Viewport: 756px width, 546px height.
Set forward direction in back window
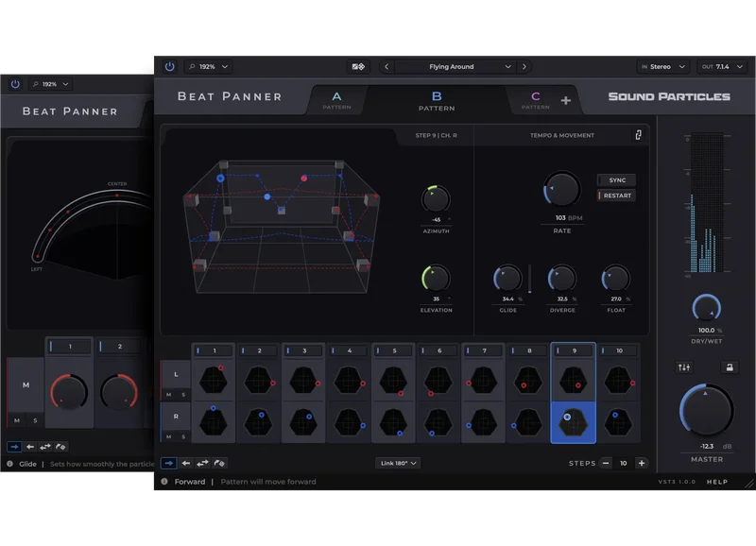tap(14, 447)
